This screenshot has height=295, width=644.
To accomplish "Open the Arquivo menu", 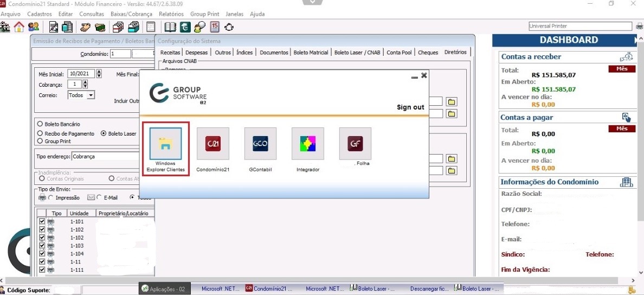I will [10, 14].
